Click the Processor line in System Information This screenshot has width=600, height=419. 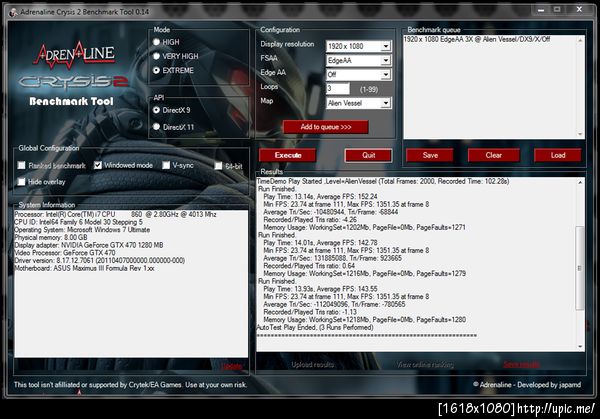pos(115,214)
